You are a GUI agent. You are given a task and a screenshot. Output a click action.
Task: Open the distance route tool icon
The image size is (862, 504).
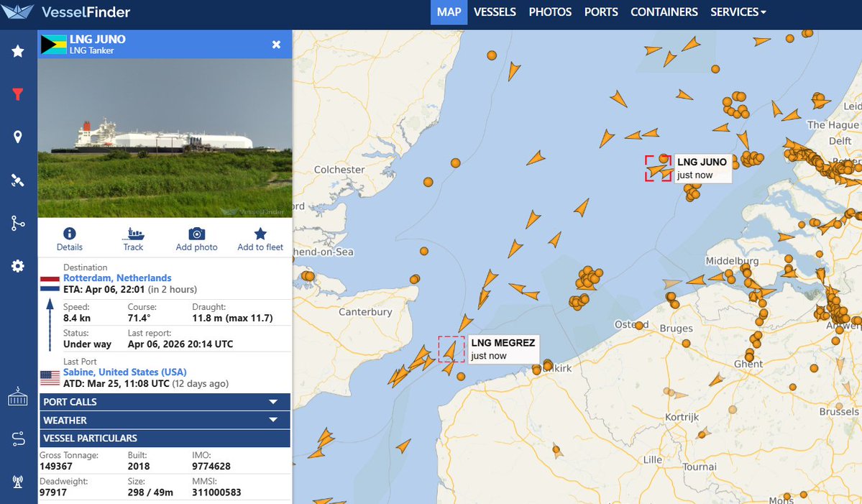17,439
